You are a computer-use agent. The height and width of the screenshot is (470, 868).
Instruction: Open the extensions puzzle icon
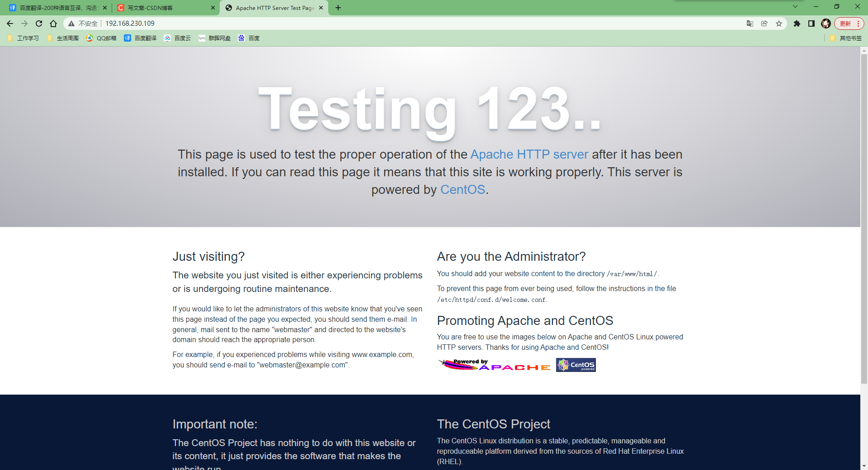797,23
